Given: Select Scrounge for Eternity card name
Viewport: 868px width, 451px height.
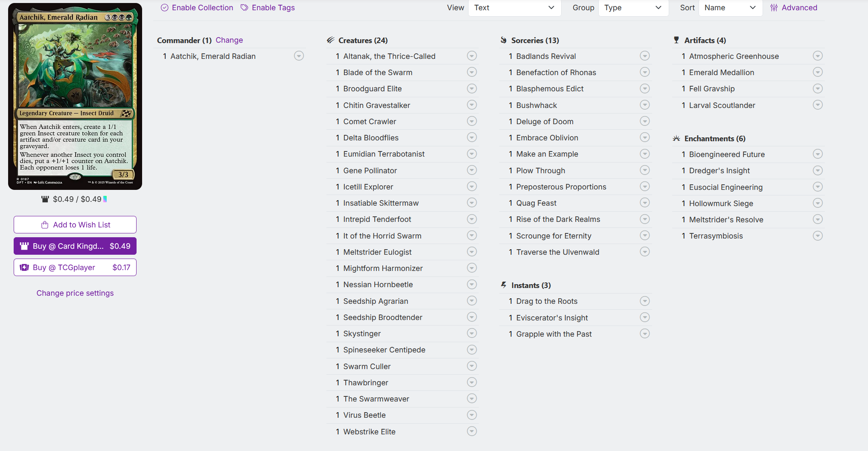Looking at the screenshot, I should (x=554, y=236).
